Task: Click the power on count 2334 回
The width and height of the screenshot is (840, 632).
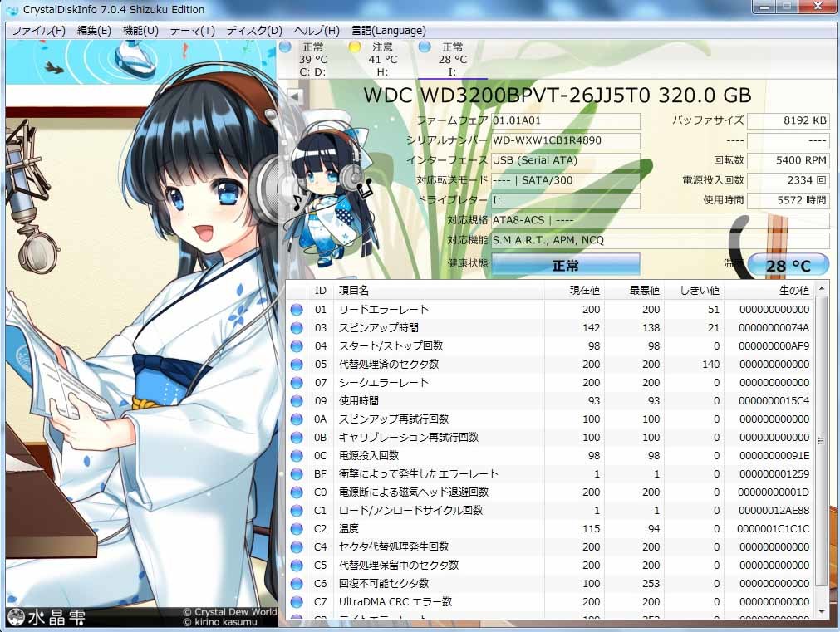Action: tap(788, 180)
